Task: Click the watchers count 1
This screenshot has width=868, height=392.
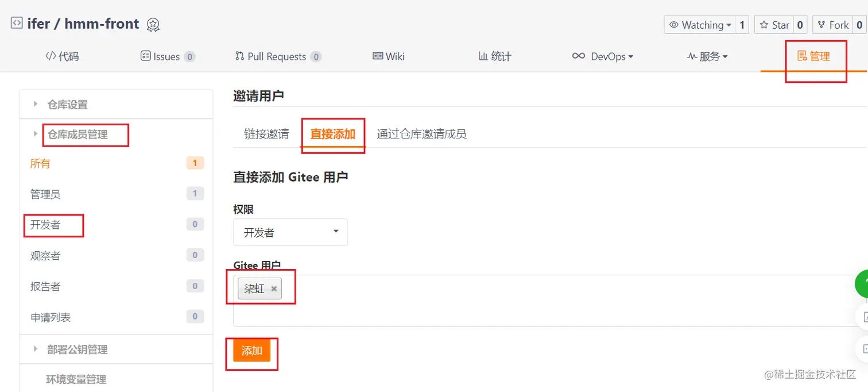Action: (x=742, y=25)
